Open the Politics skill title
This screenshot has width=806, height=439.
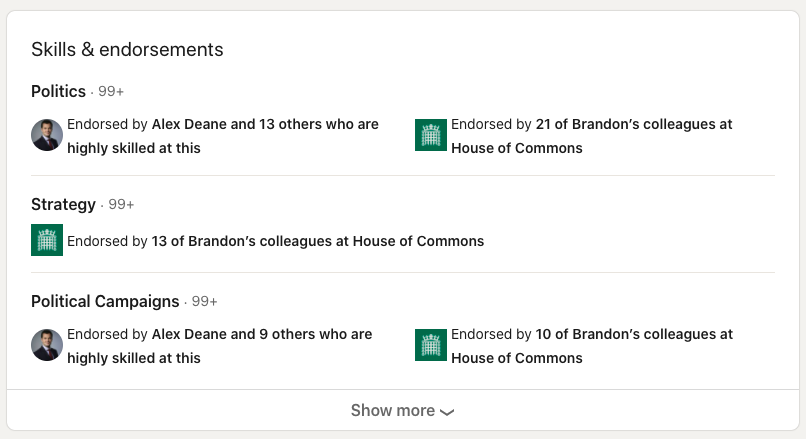pos(58,92)
